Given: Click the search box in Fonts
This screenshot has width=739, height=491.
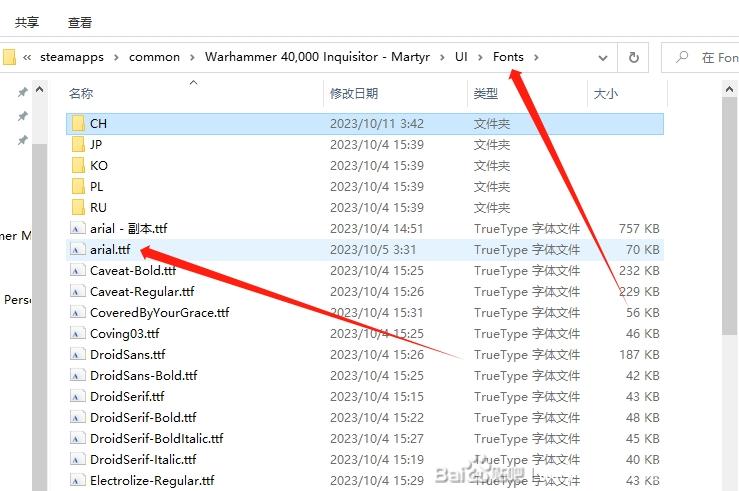Looking at the screenshot, I should [700, 57].
